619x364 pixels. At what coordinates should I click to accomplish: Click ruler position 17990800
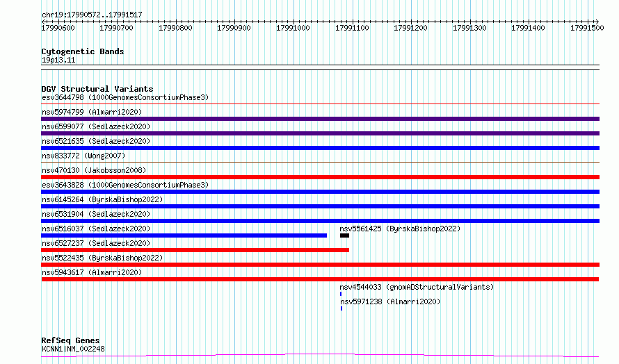[x=175, y=28]
